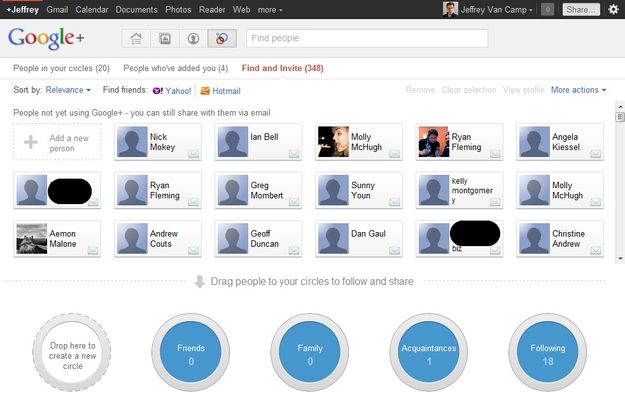Open the Photos toolbar icon

click(x=165, y=39)
